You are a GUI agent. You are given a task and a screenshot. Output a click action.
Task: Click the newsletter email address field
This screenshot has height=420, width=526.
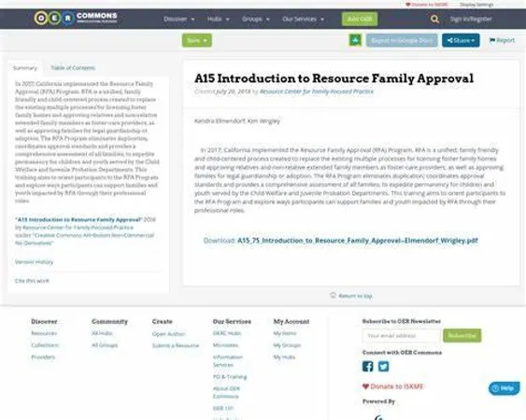pyautogui.click(x=401, y=335)
